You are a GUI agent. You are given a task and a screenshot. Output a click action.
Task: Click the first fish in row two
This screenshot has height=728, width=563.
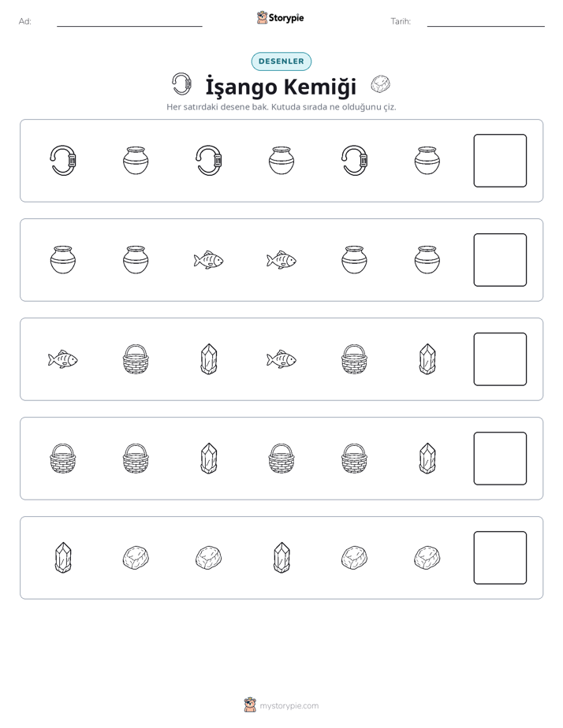pyautogui.click(x=209, y=260)
